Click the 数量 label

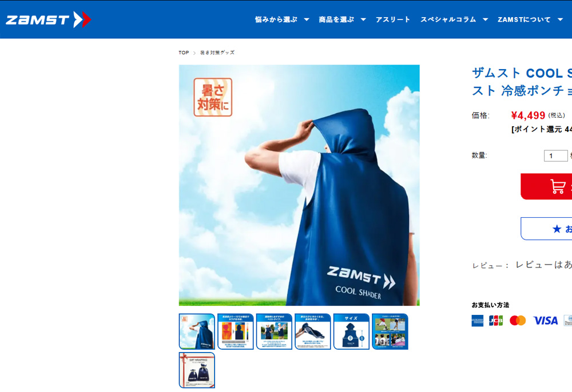479,155
